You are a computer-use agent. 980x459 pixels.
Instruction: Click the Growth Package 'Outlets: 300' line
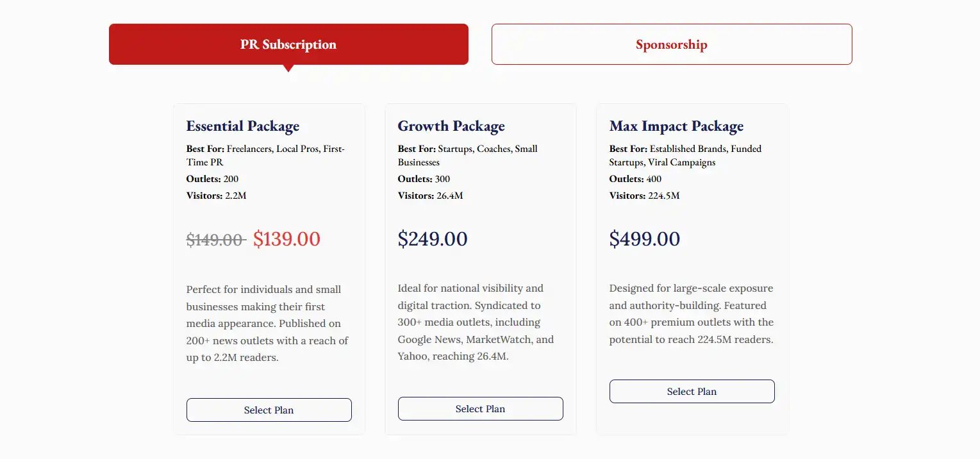[424, 179]
